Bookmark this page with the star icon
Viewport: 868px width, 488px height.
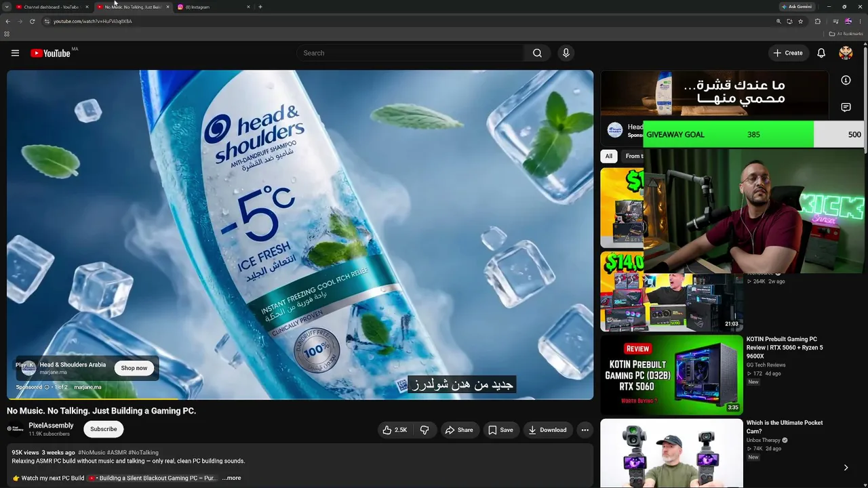coord(801,21)
